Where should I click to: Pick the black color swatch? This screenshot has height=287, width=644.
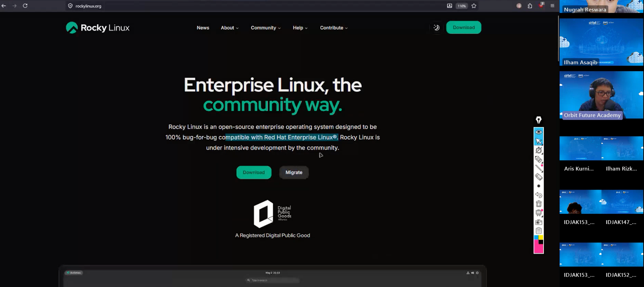coord(541,242)
